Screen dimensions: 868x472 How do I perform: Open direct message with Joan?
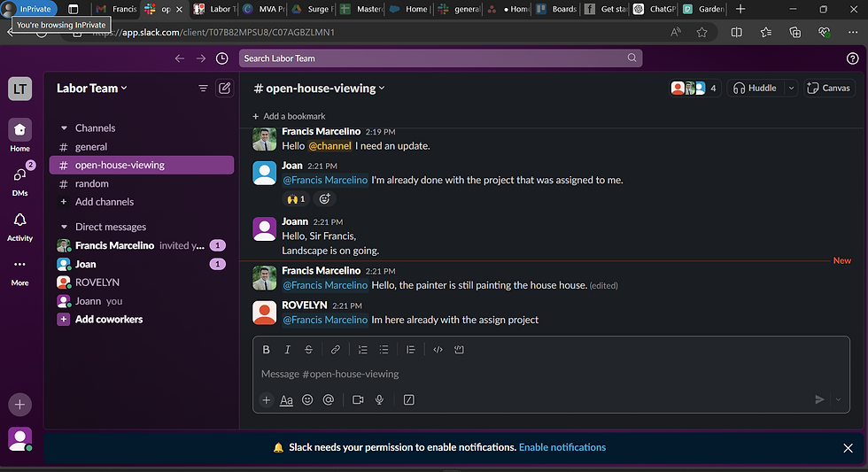tap(142, 264)
